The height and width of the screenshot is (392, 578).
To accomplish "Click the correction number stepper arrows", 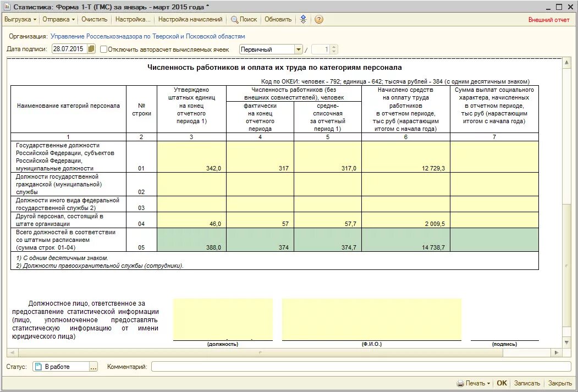I will coord(334,49).
